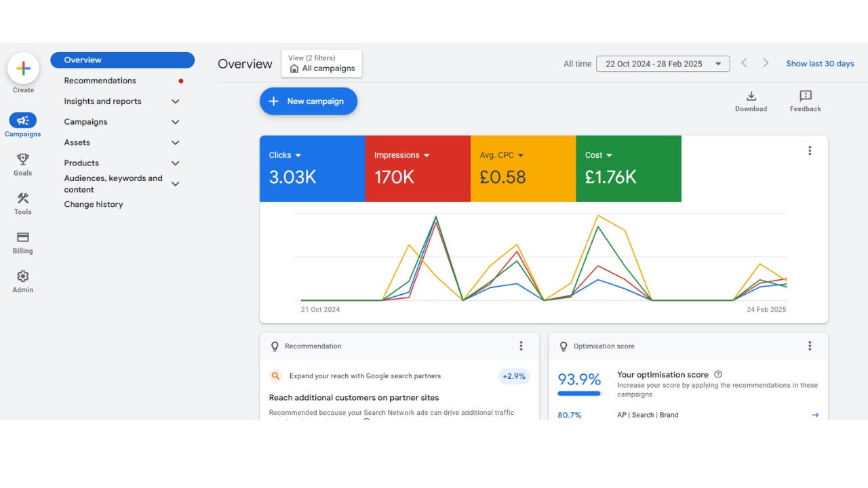
Task: Click the 93.9% optimisation score value
Action: point(580,379)
